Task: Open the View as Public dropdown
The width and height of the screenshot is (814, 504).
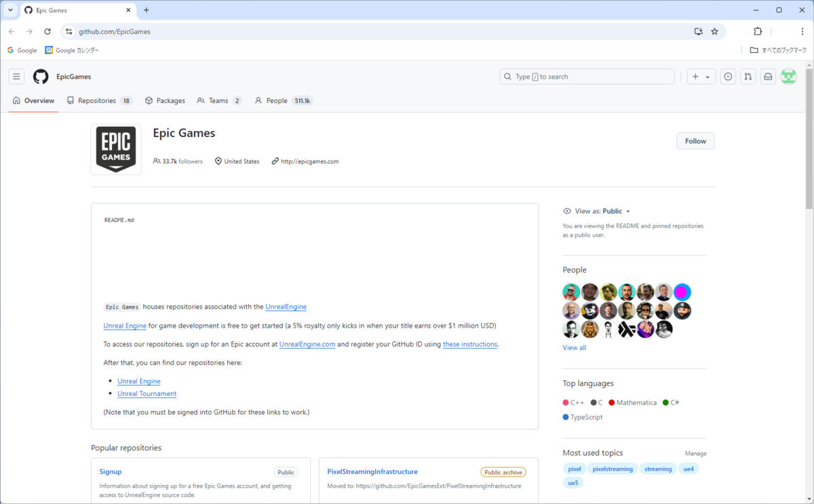Action: tap(597, 211)
